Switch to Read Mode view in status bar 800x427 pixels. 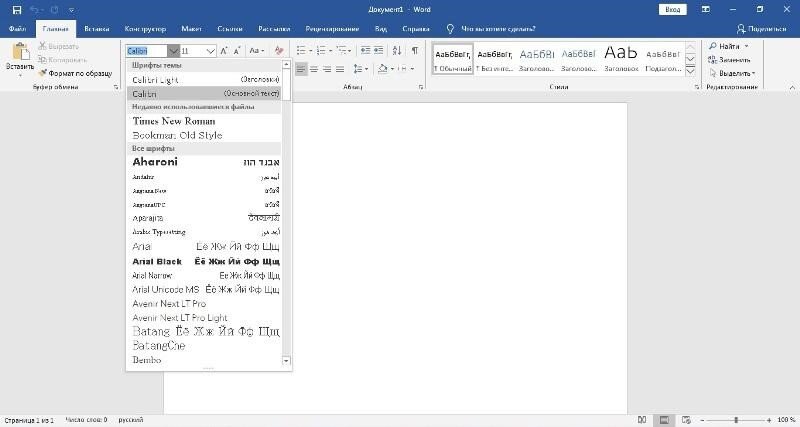click(x=642, y=420)
